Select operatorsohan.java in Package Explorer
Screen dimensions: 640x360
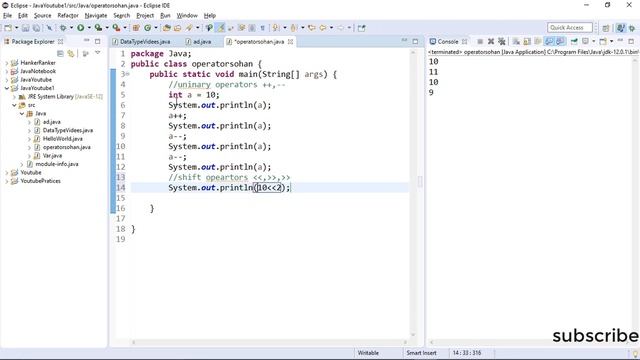click(x=67, y=147)
